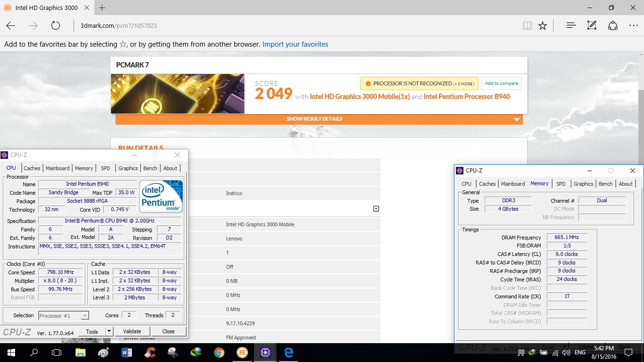The image size is (644, 362).
Task: Click the Processor Is Not Recognized warning
Action: pos(420,83)
